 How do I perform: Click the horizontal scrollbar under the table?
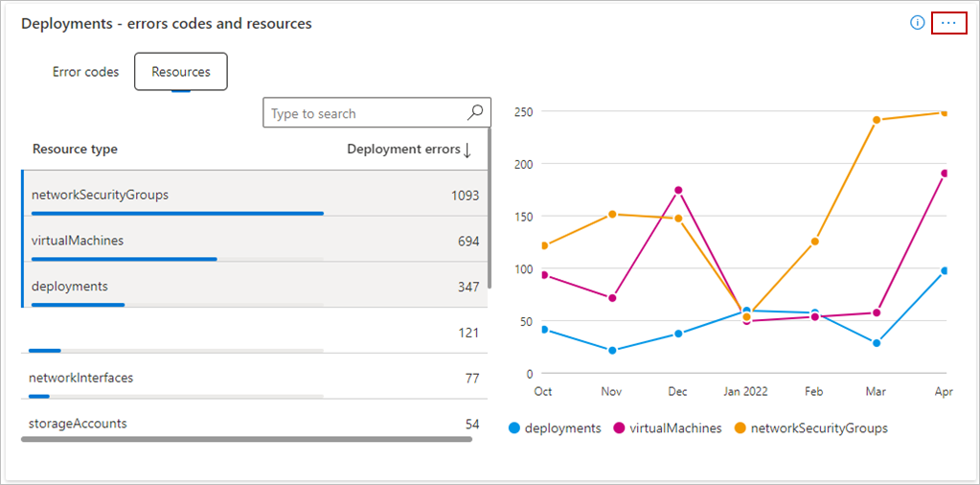click(246, 439)
